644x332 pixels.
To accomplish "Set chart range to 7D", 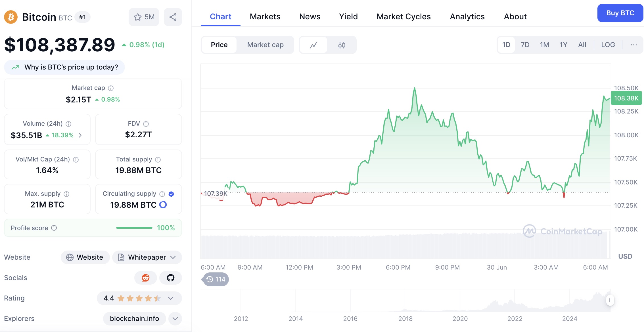I will pos(525,45).
